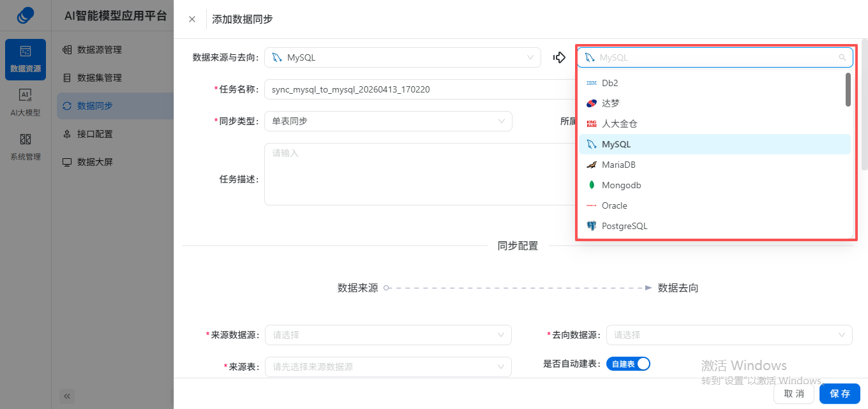Close the 添加数据同步 drawer

tap(192, 19)
